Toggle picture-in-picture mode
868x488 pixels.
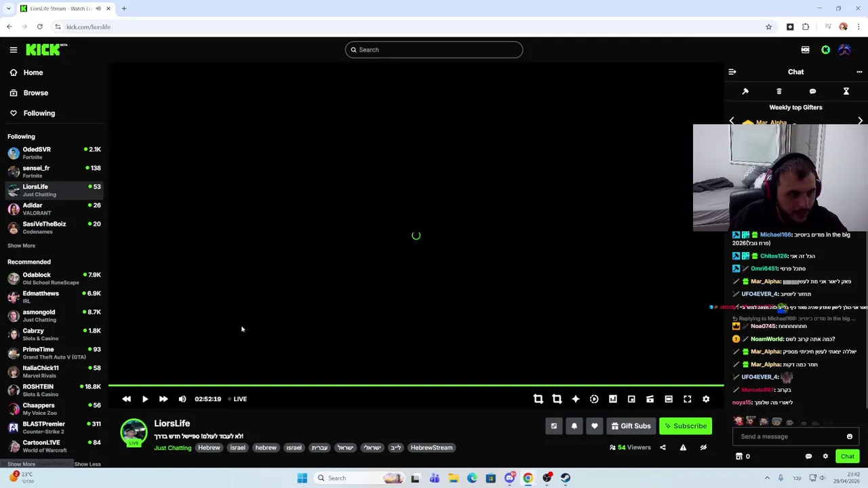coord(631,399)
